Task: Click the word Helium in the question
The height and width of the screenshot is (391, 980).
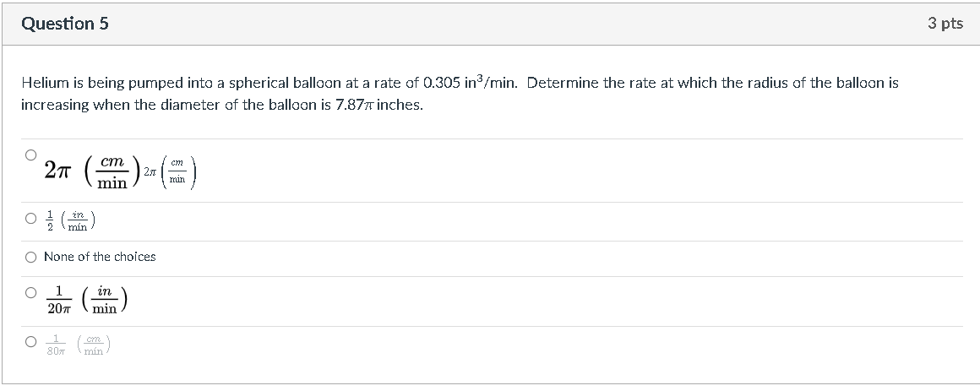Action: click(41, 83)
